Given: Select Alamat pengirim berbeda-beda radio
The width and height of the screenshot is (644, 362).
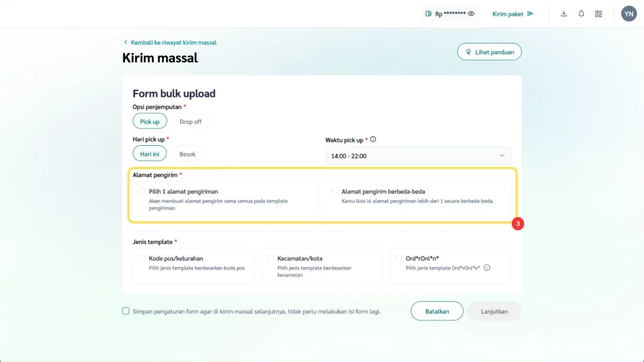Looking at the screenshot, I should click(x=335, y=191).
